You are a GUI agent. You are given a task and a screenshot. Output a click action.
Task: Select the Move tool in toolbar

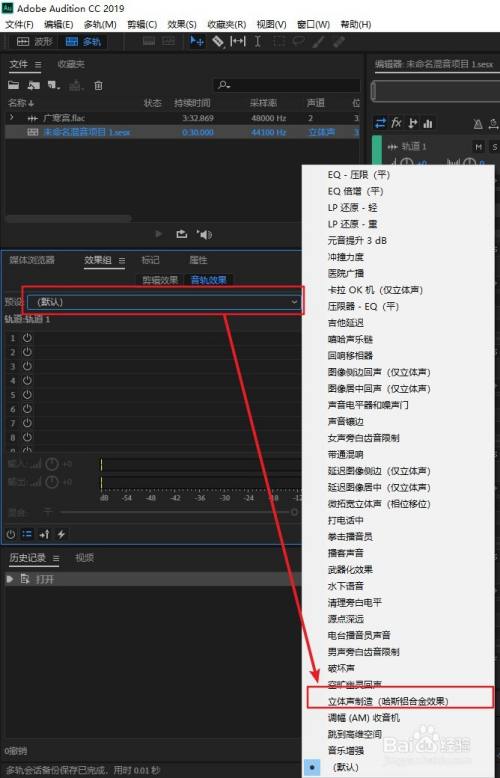coord(197,41)
